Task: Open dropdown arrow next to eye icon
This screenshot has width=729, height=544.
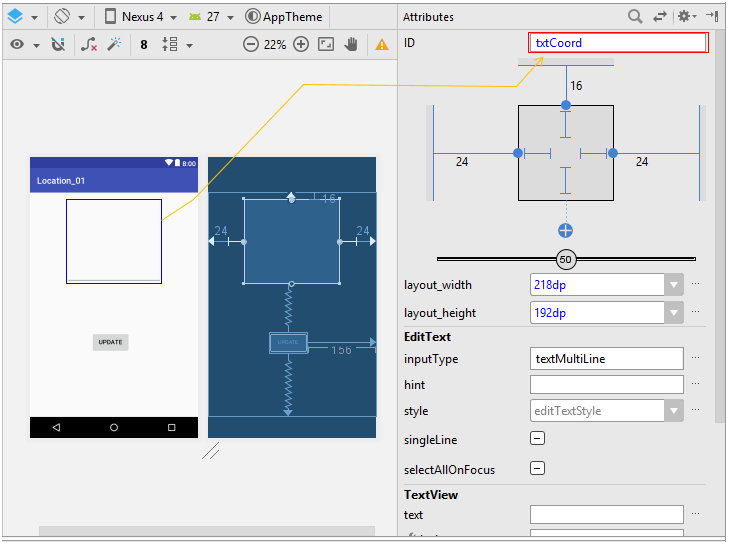Action: (x=36, y=46)
